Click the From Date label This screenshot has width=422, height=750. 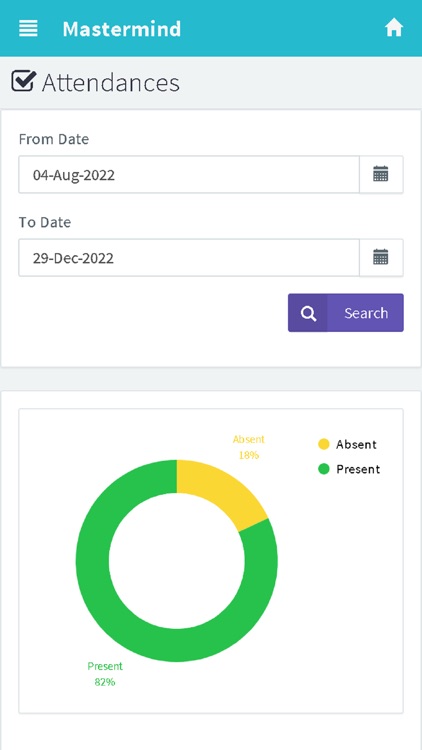click(x=54, y=139)
